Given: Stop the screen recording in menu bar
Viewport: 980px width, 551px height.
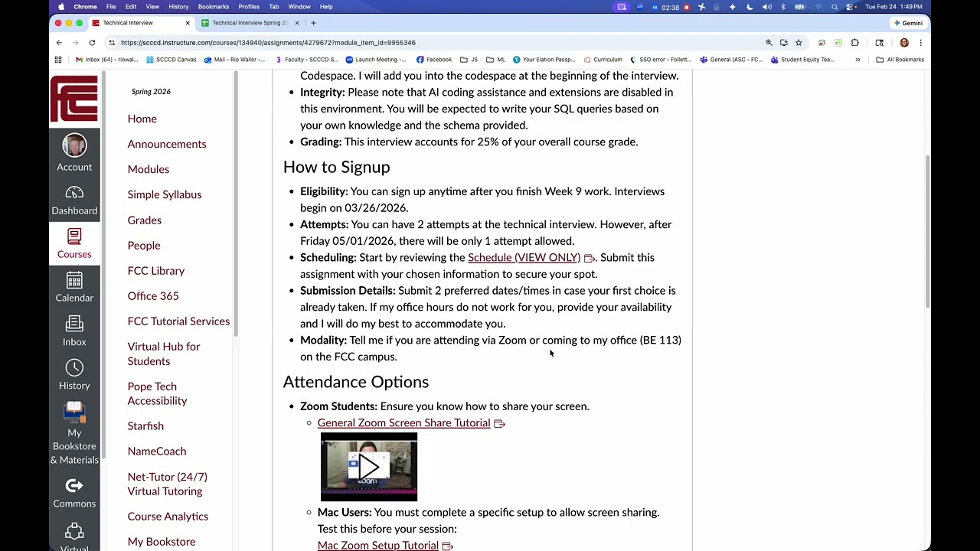Looking at the screenshot, I should point(686,7).
